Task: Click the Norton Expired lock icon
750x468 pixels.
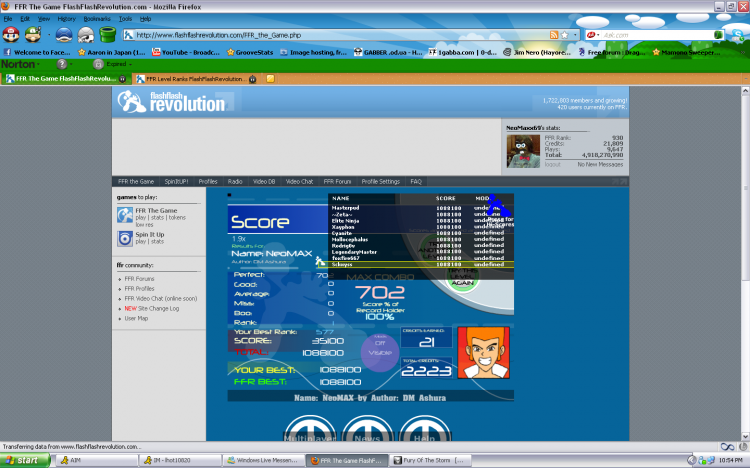Action: click(98, 64)
